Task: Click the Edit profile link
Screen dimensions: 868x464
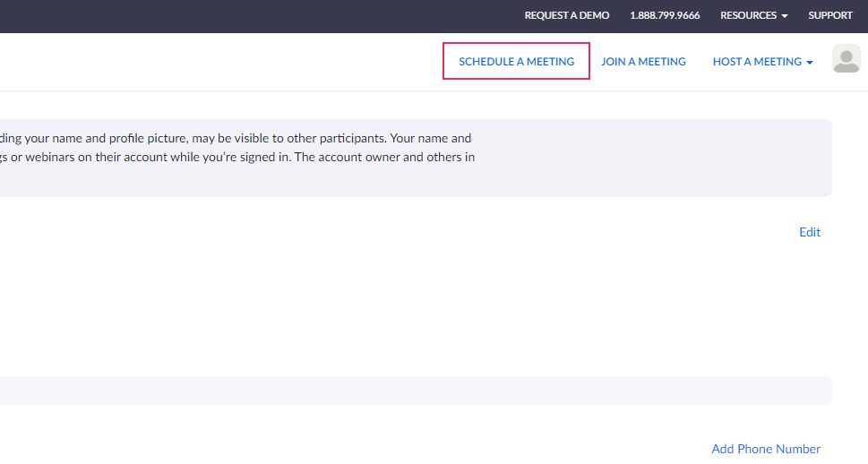Action: pyautogui.click(x=810, y=232)
